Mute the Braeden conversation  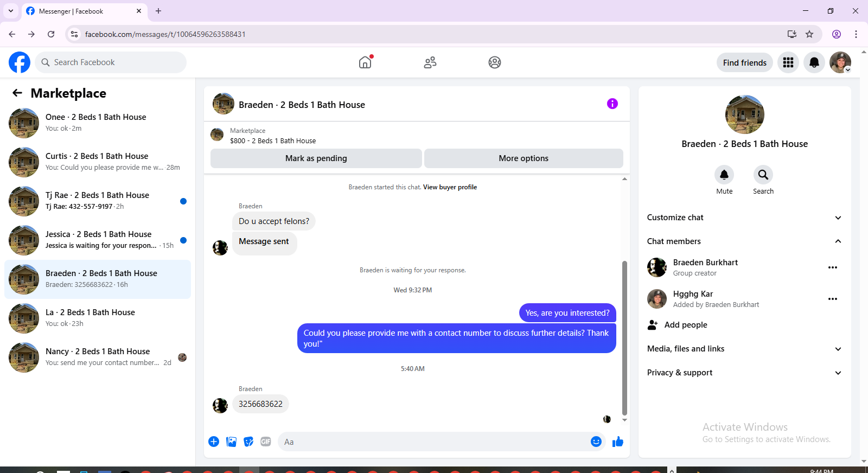tap(724, 175)
